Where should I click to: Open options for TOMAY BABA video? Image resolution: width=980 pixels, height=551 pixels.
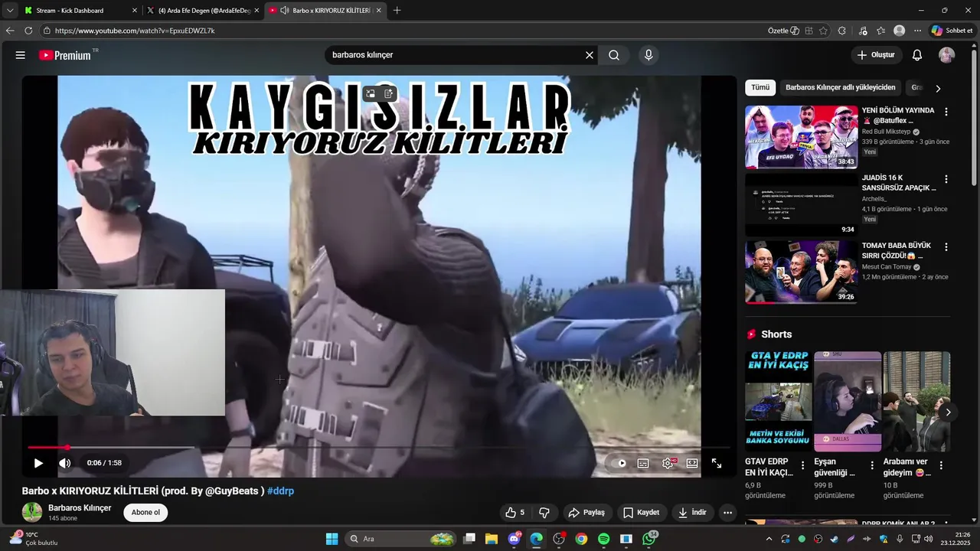[x=946, y=247]
